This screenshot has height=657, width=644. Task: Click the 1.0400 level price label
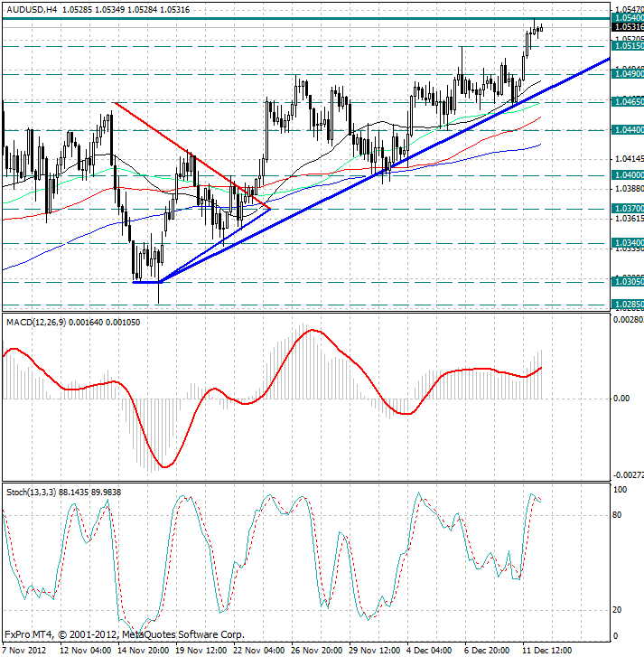coord(628,174)
